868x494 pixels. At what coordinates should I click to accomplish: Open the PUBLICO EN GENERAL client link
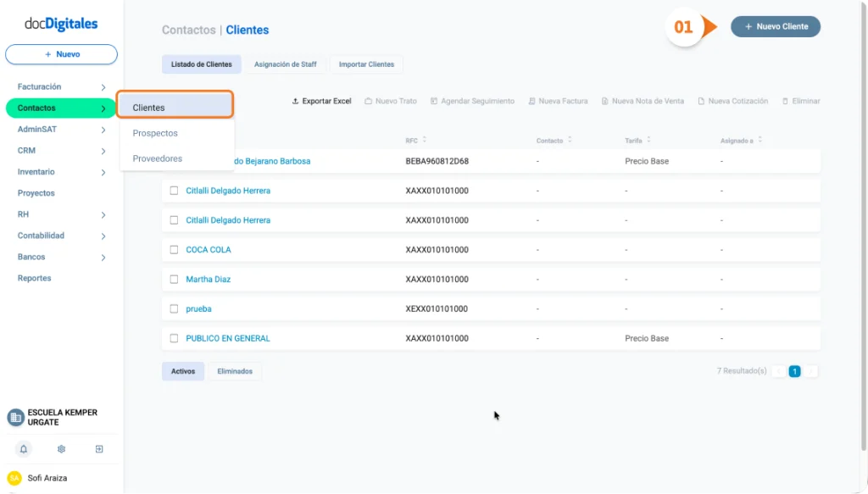(x=228, y=338)
